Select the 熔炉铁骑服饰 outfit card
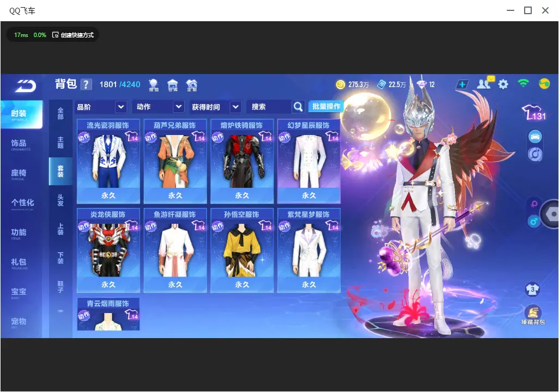Viewport: 559px width, 392px height. coord(242,161)
